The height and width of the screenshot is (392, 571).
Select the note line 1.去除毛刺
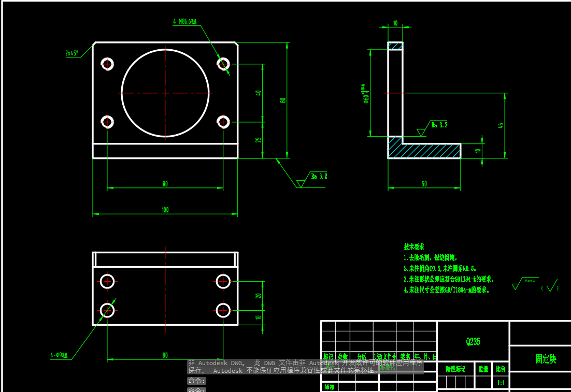click(430, 258)
